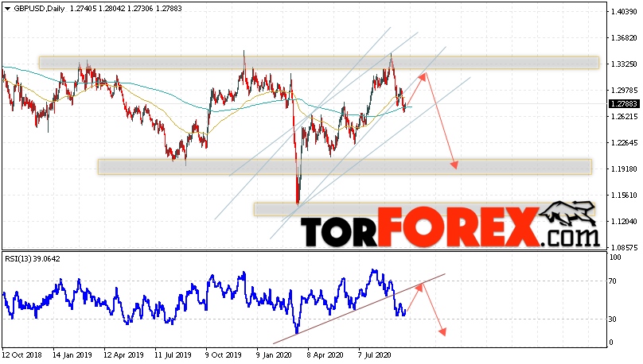Click the 12 Oct 2018 date label
This screenshot has height=364, width=643.
pos(21,355)
